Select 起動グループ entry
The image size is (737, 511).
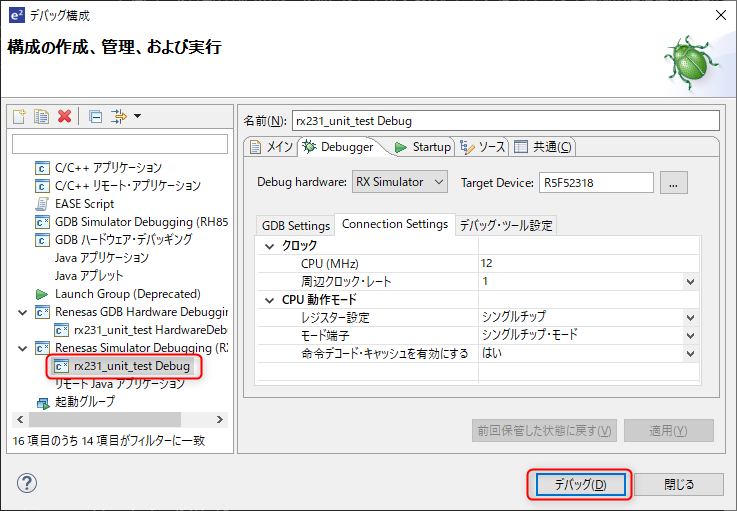click(x=85, y=402)
